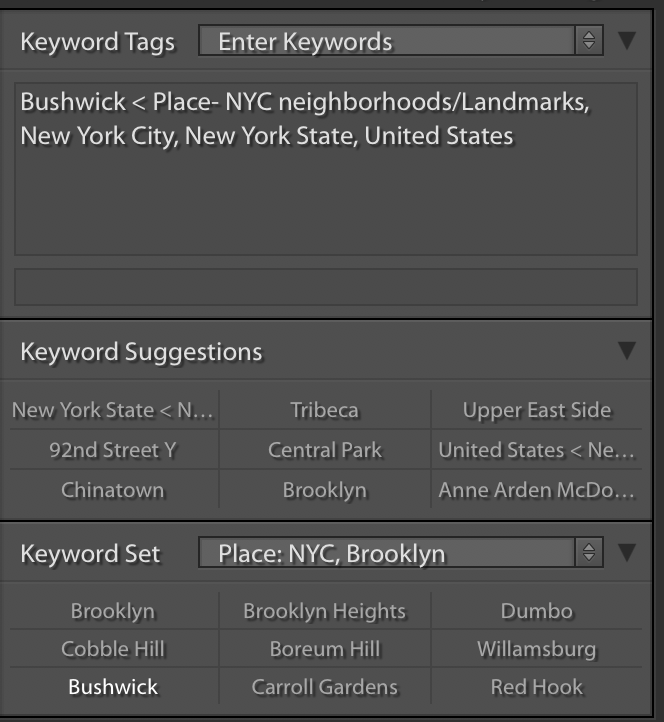Click the empty add-keywords field
Viewport: 664px width, 722px height.
coord(326,286)
